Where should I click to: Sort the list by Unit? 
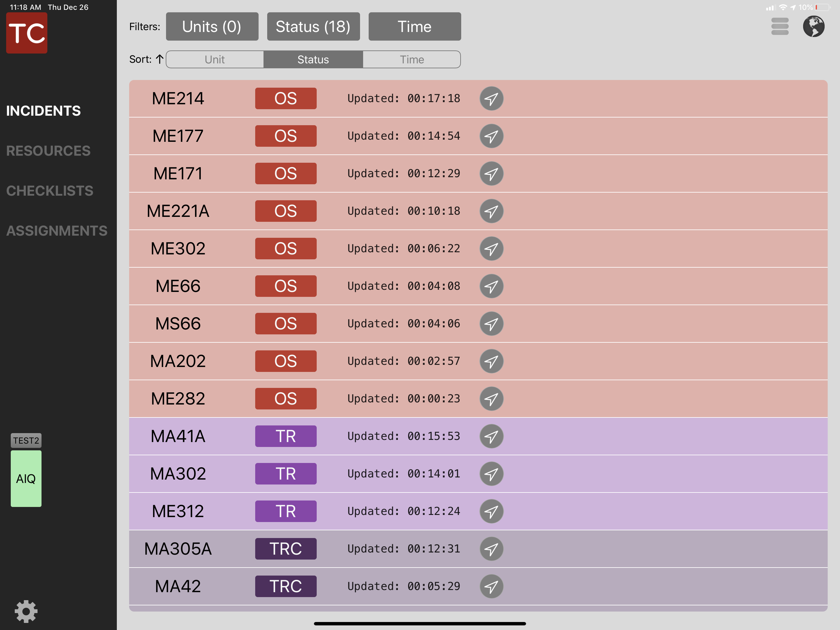(x=215, y=60)
